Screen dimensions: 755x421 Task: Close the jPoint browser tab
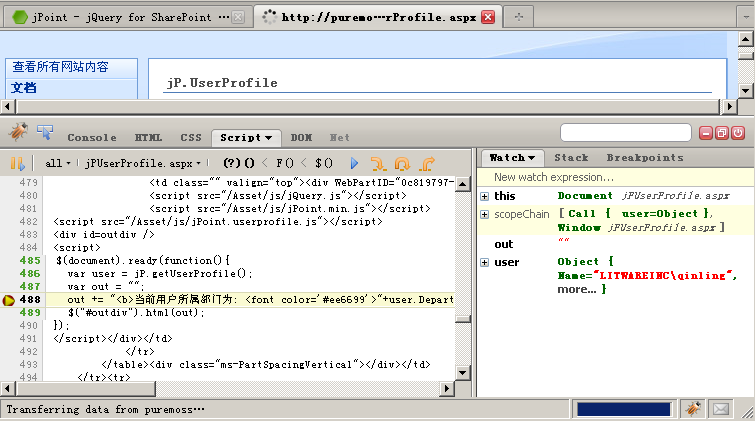click(238, 17)
